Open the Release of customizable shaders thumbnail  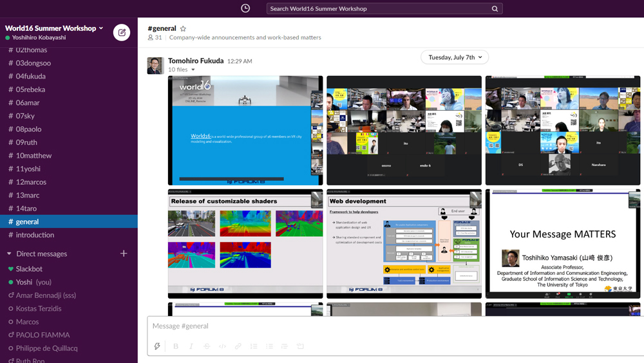[x=245, y=244]
